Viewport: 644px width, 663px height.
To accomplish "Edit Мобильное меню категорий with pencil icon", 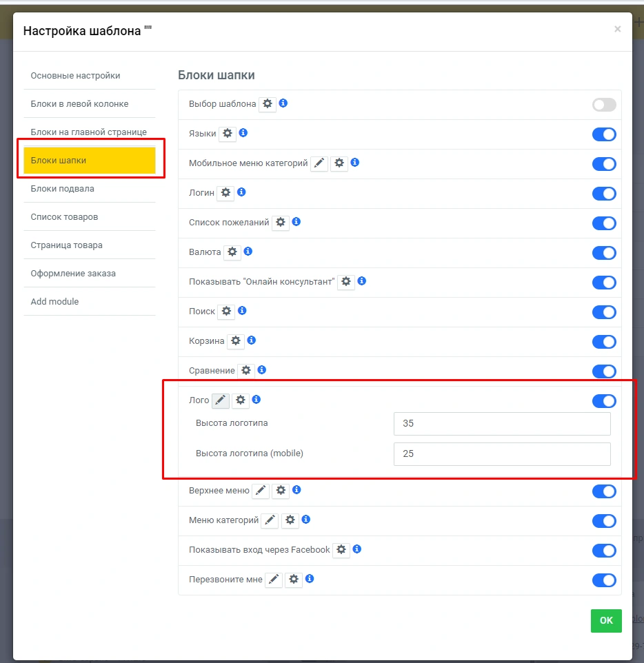I will [319, 163].
